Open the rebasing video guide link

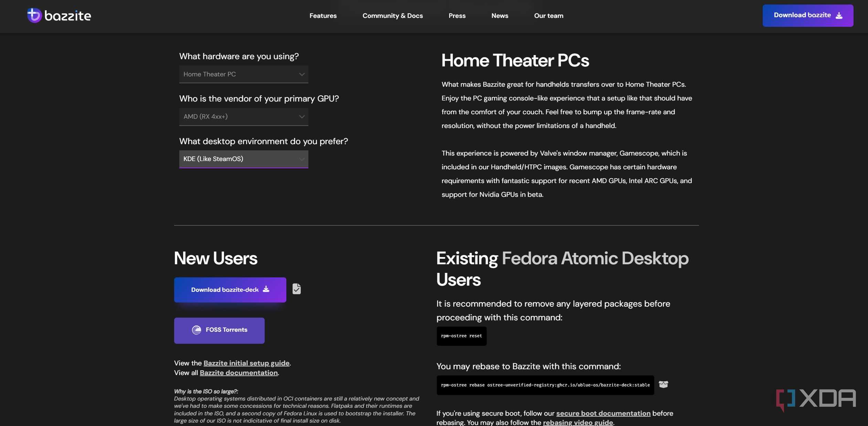(578, 422)
